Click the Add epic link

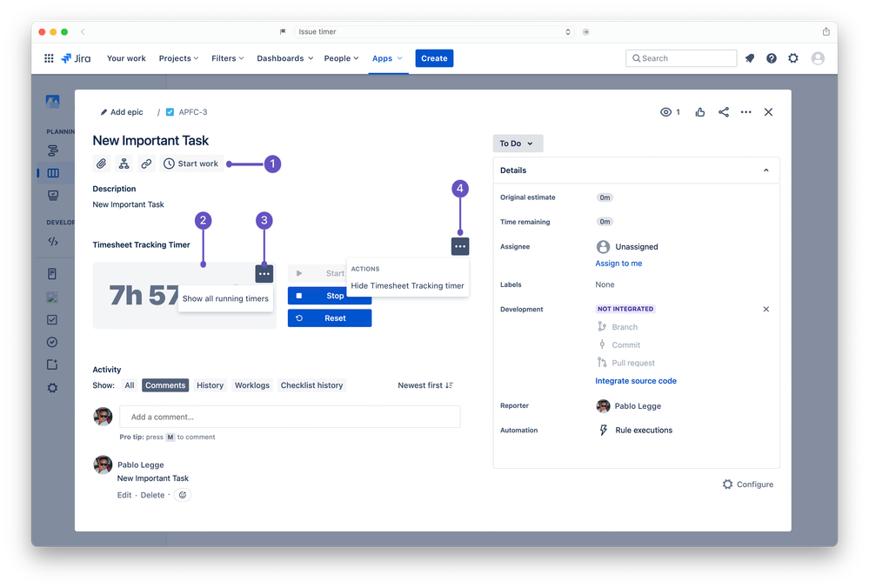[122, 112]
